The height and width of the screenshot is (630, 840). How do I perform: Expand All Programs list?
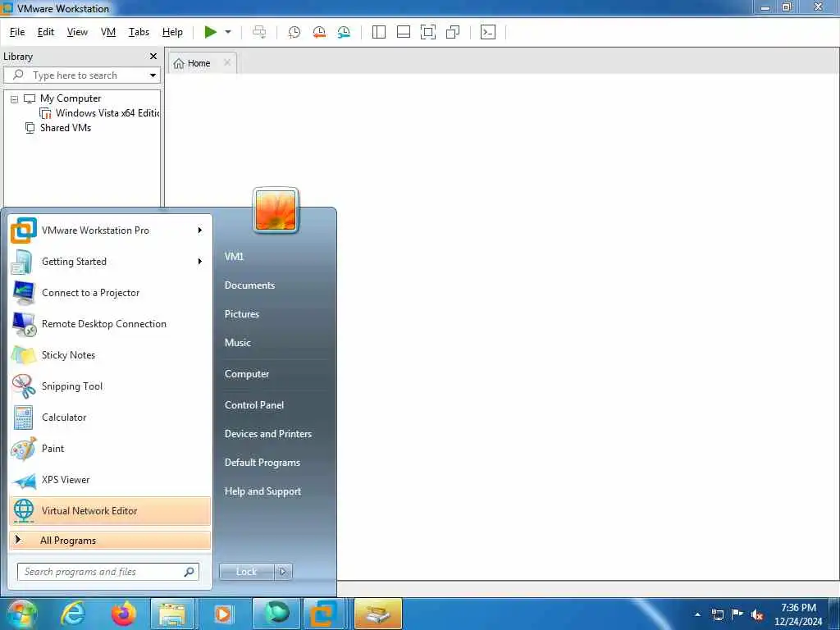point(110,540)
